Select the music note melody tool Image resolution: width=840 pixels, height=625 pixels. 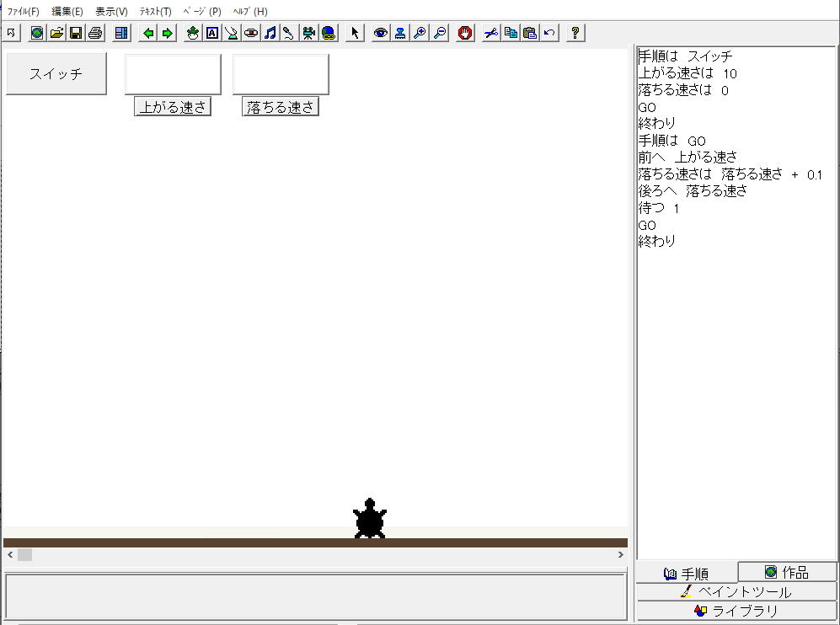pyautogui.click(x=270, y=33)
